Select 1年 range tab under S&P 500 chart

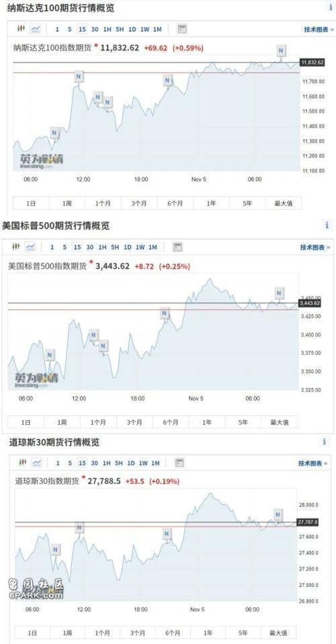click(207, 422)
